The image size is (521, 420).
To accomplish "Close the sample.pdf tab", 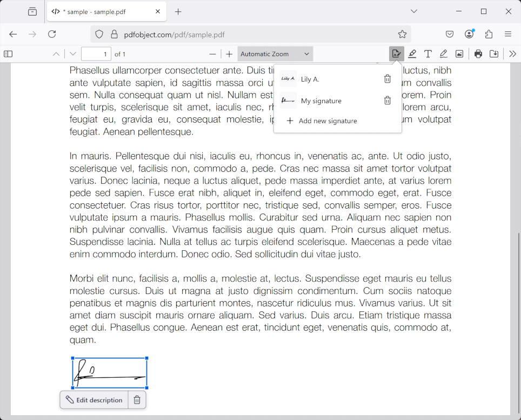I will [x=158, y=12].
